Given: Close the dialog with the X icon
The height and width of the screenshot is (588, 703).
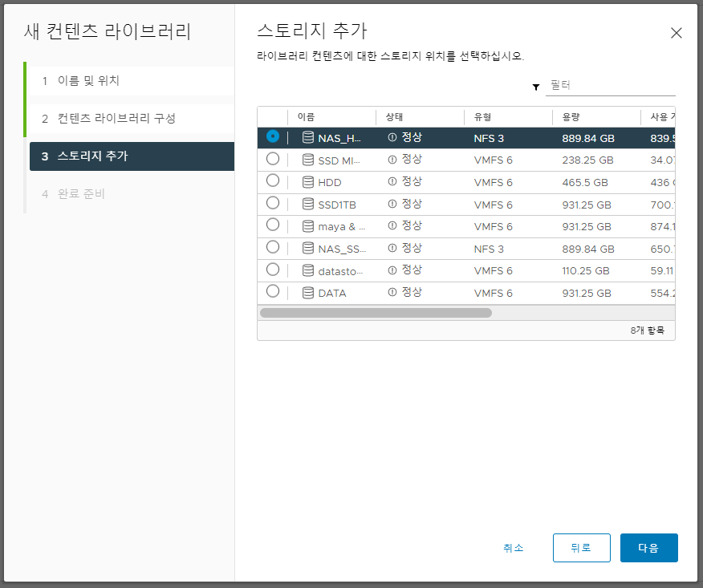Looking at the screenshot, I should point(676,33).
